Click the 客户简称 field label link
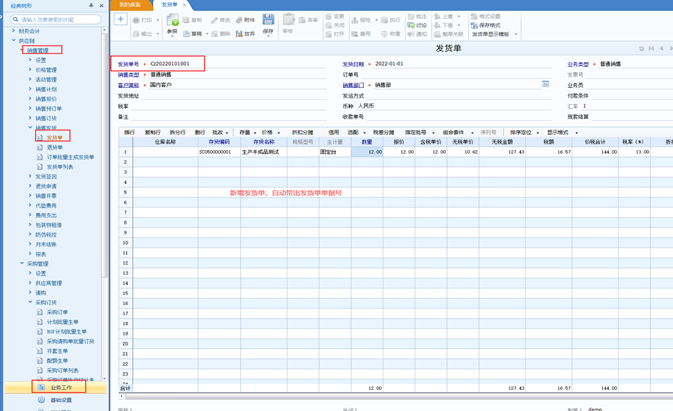This screenshot has height=411, width=673. point(128,85)
